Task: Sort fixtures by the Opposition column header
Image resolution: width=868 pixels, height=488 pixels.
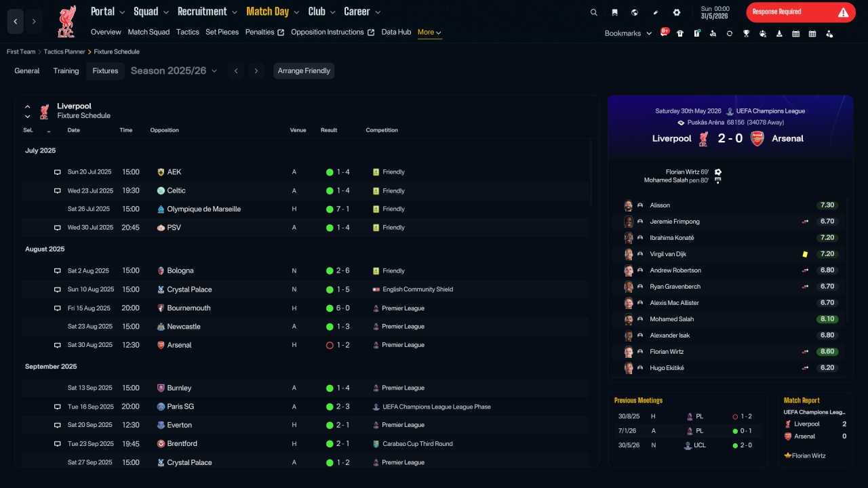Action: pyautogui.click(x=165, y=130)
